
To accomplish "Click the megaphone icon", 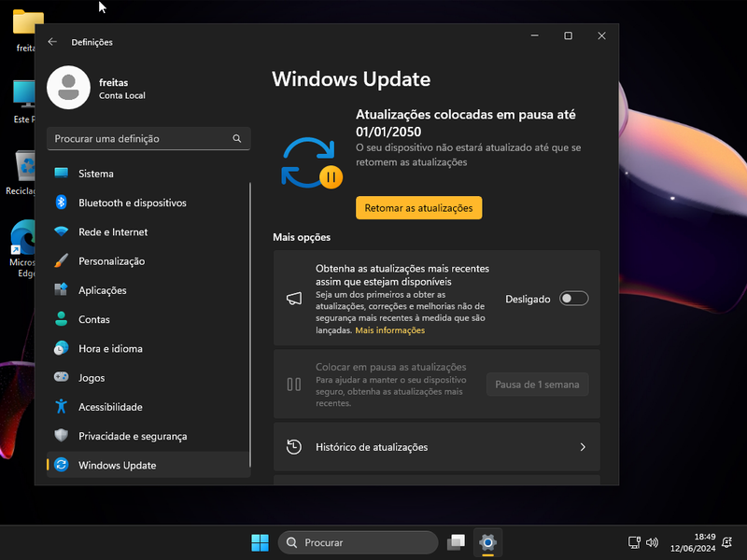I will pyautogui.click(x=294, y=299).
